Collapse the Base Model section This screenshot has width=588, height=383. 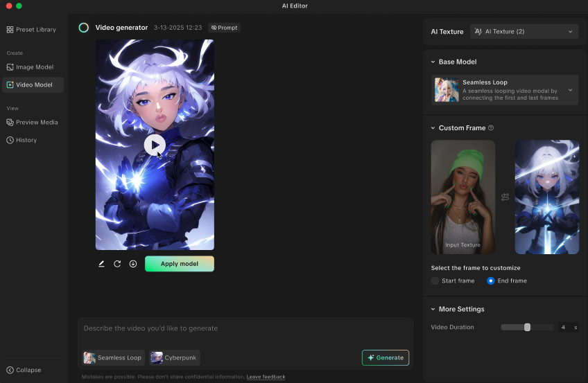433,62
